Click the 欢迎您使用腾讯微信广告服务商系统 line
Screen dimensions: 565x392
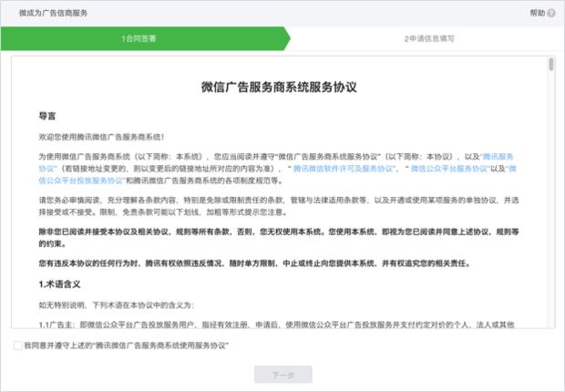click(x=102, y=137)
